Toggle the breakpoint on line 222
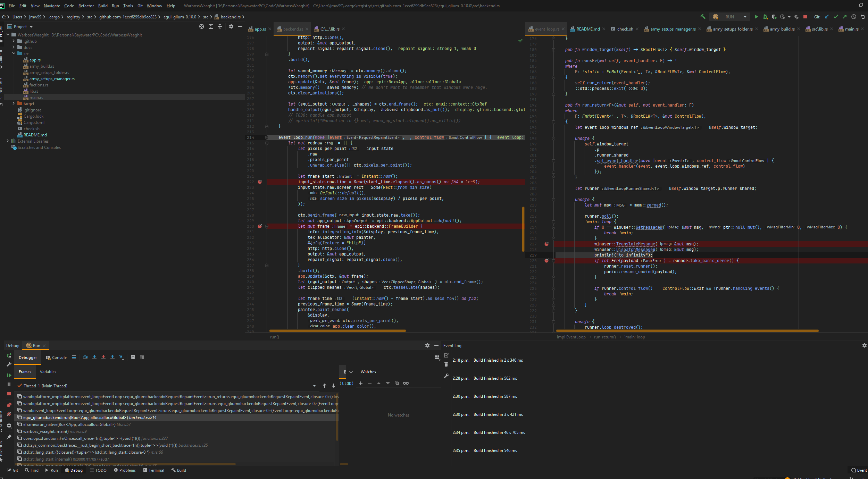868x479 pixels. pos(260,182)
